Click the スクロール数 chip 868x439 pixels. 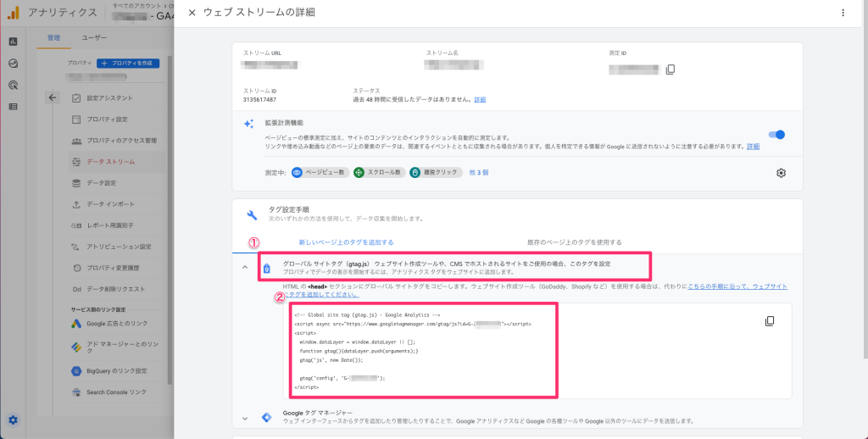(x=379, y=173)
